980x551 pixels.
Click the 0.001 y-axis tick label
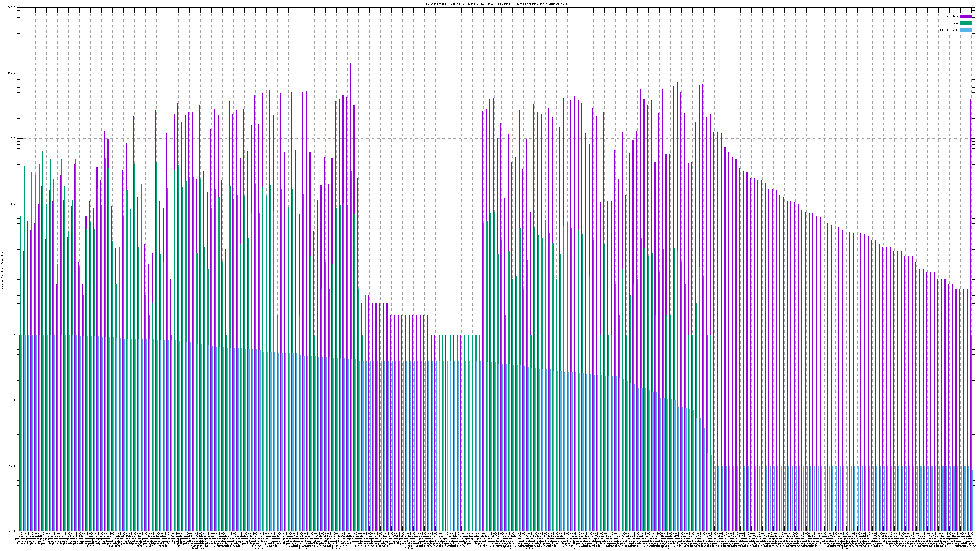(11, 531)
